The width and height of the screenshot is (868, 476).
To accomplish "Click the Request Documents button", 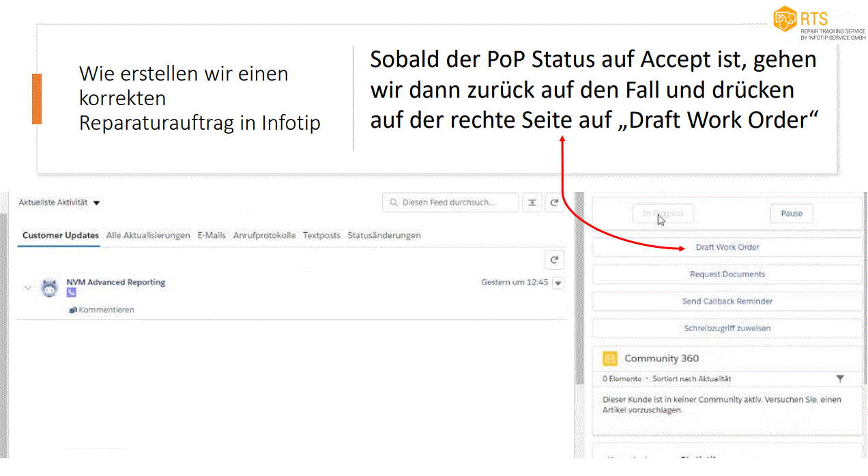I will [727, 275].
